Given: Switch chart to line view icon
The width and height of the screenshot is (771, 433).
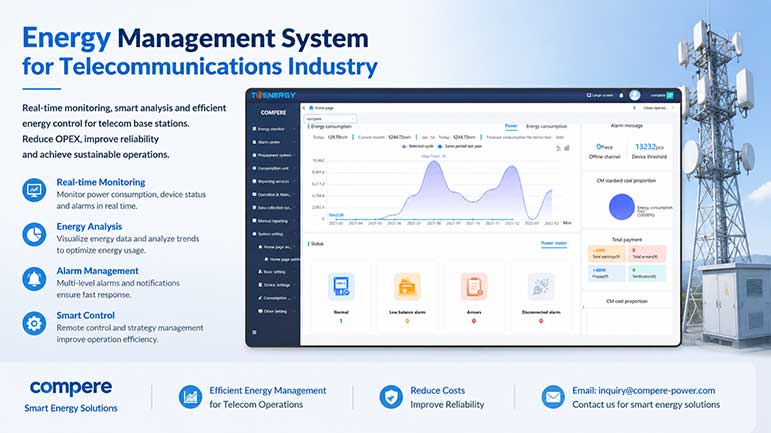Looking at the screenshot, I should click(x=558, y=147).
